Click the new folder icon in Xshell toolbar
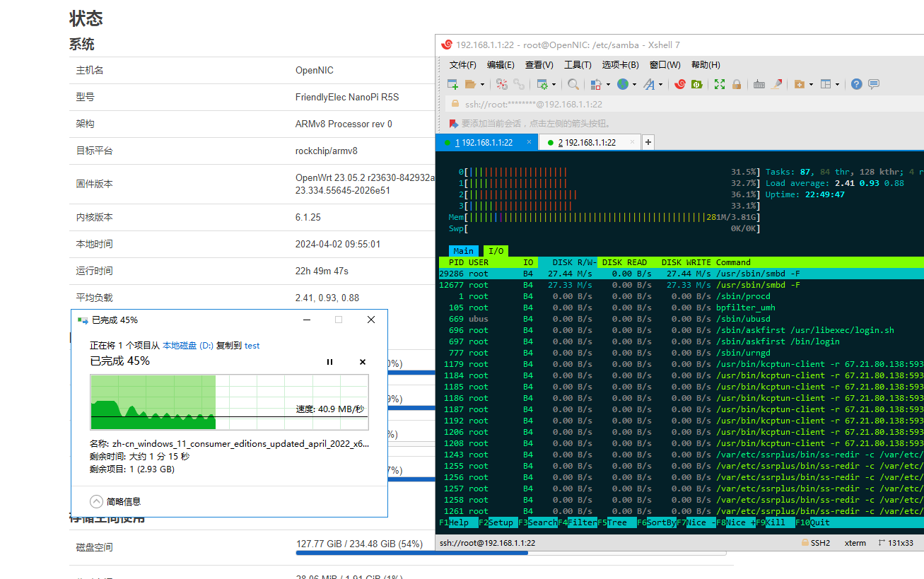The width and height of the screenshot is (924, 579). [800, 84]
